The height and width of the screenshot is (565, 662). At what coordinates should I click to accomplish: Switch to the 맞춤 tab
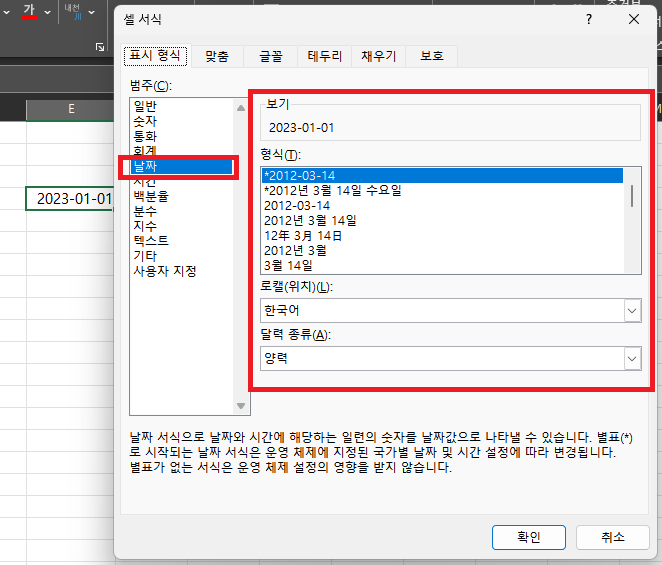pyautogui.click(x=217, y=56)
